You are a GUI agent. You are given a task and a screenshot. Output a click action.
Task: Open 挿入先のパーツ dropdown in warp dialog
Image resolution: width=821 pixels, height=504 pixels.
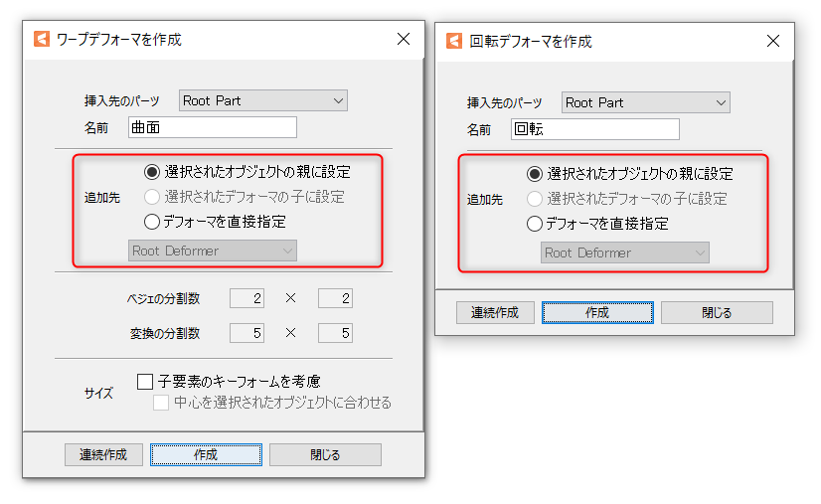262,100
